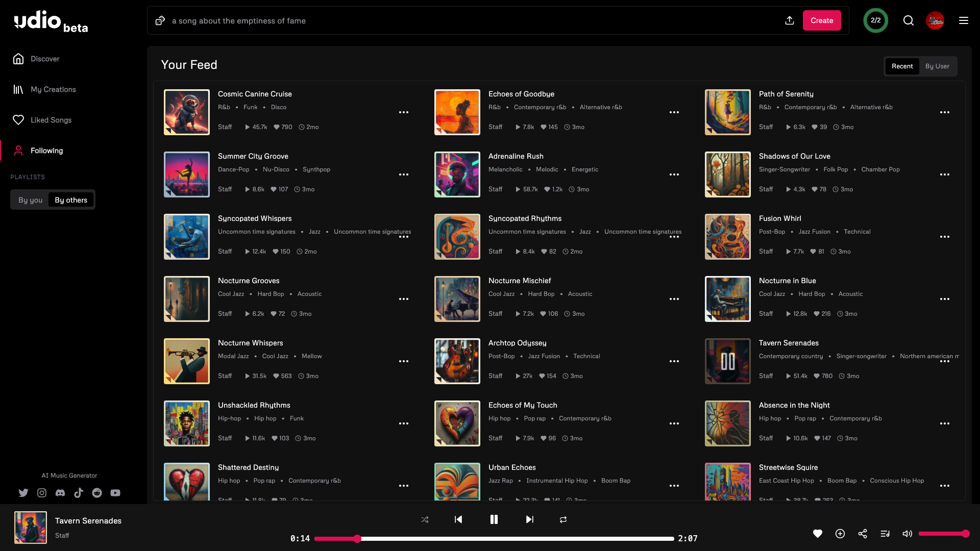Open the Nocturne Whispers cover thumbnail
This screenshot has width=980, height=551.
[x=186, y=361]
